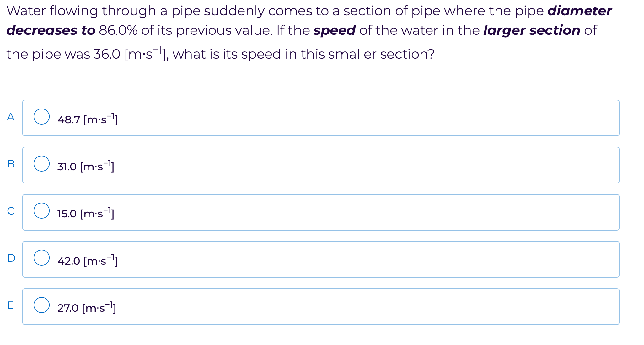This screenshot has width=644, height=345.
Task: Click the letter C option label
Action: click(11, 211)
